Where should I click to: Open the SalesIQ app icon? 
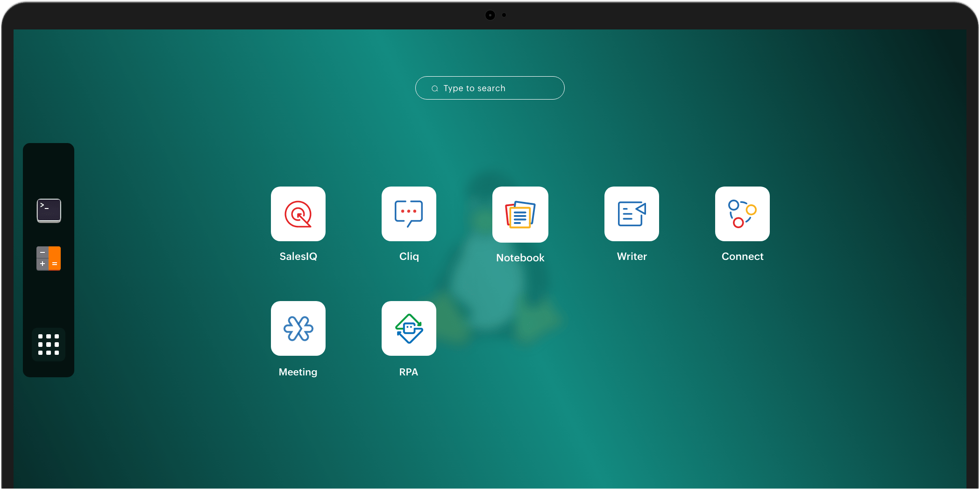(298, 214)
